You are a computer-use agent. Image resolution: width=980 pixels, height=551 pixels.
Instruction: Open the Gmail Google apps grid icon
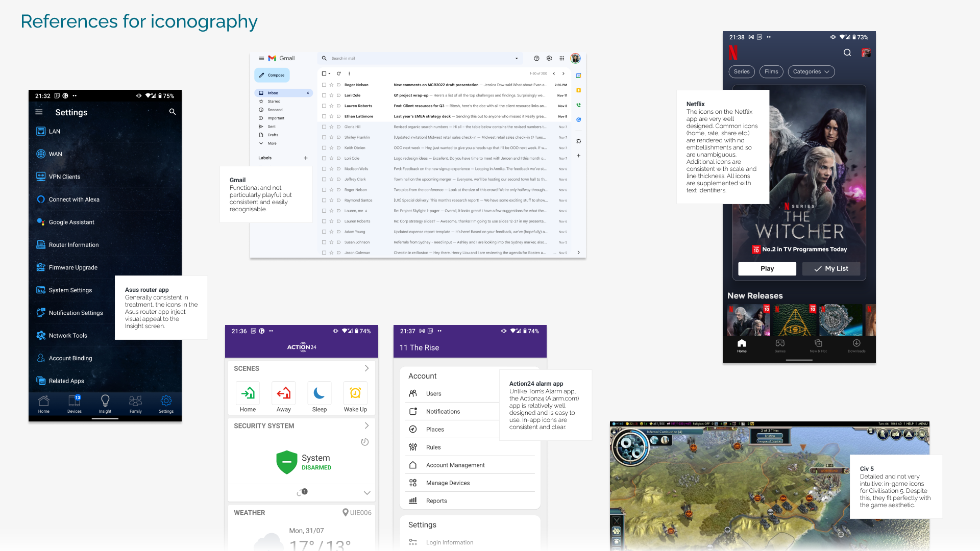[562, 58]
